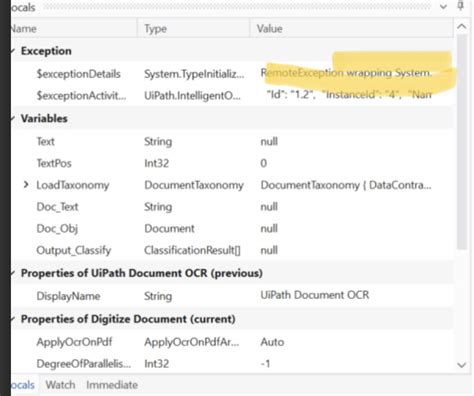Select the ApplyOcrOnPdf property value Auto
Image resolution: width=474 pixels, height=396 pixels.
[272, 342]
